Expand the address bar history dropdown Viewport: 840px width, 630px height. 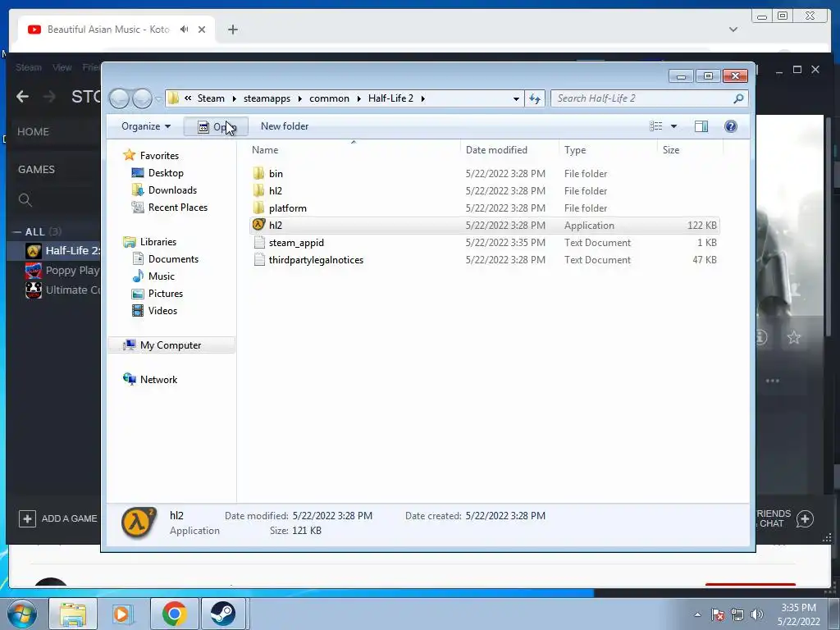pos(516,99)
